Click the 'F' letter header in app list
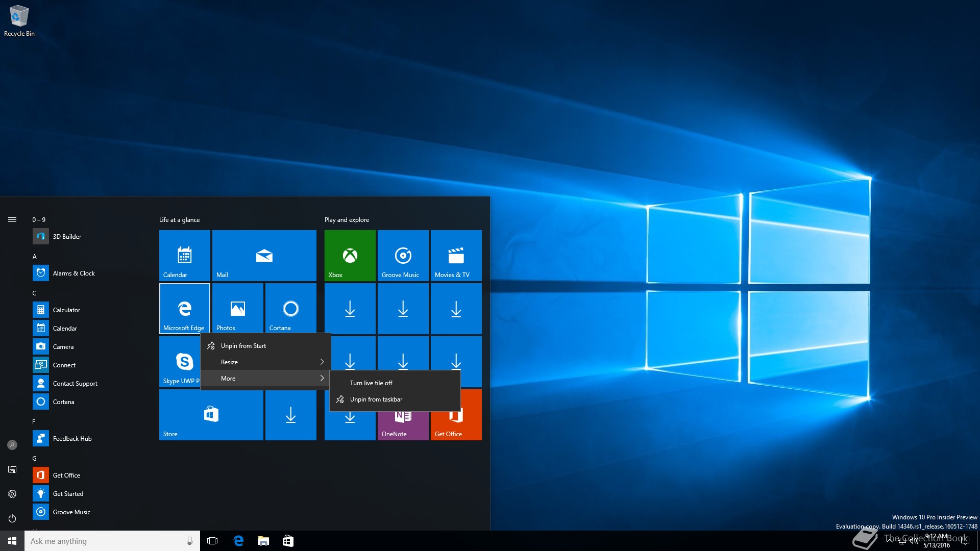Image resolution: width=980 pixels, height=551 pixels. point(34,422)
